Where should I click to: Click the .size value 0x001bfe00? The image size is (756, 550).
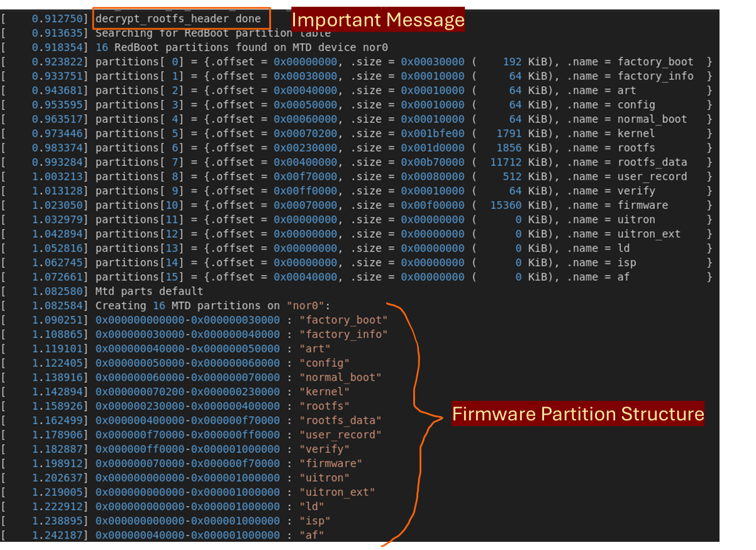[x=433, y=133]
